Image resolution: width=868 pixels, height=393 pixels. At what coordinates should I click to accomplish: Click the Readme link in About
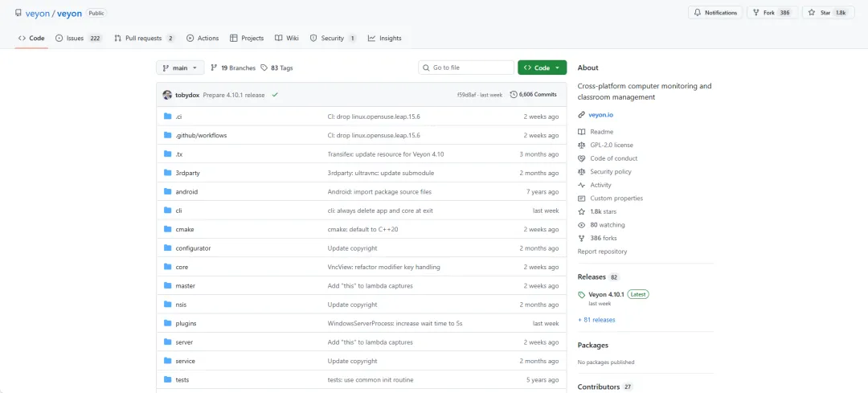[x=601, y=132]
